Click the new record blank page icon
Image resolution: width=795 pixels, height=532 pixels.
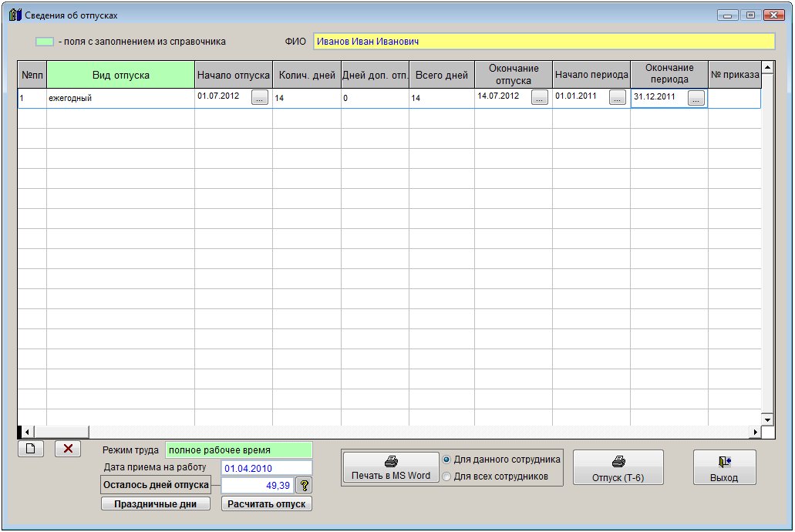30,450
